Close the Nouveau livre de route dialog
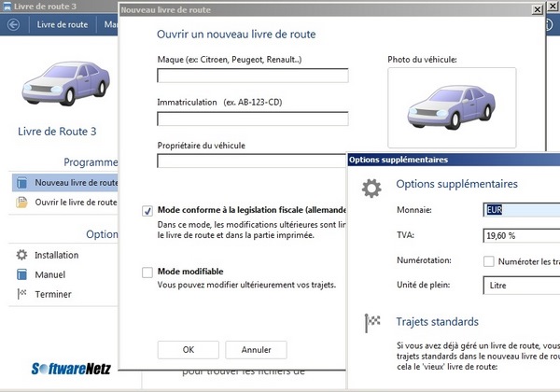The image size is (560, 392). pyautogui.click(x=538, y=9)
